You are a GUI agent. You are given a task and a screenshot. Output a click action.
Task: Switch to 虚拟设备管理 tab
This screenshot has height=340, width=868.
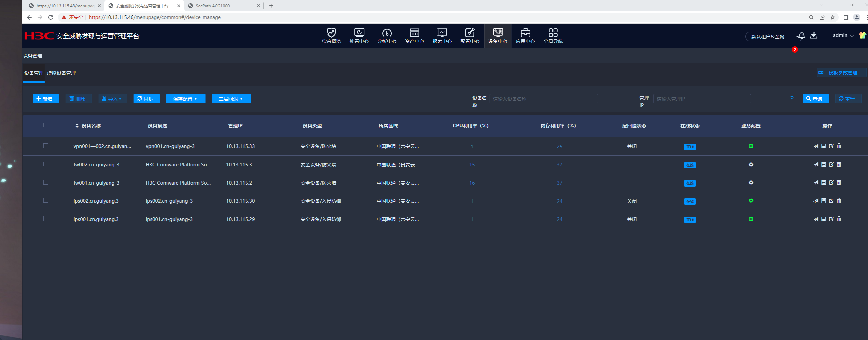pos(61,73)
